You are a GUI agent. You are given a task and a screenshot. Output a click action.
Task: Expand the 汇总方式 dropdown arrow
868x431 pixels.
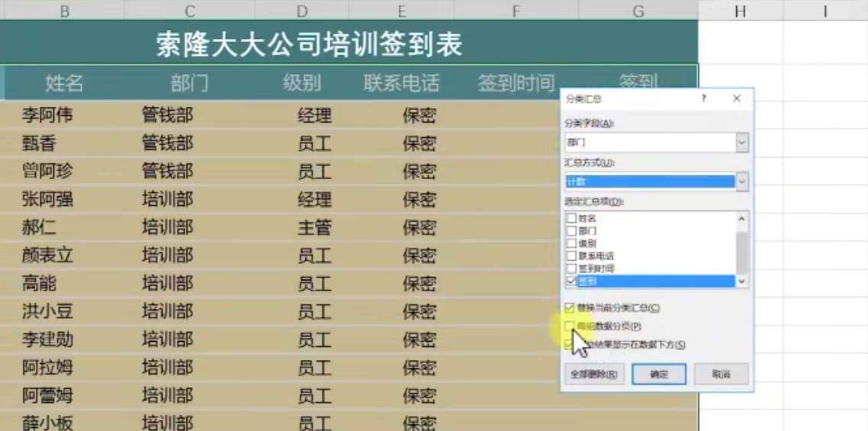[742, 182]
